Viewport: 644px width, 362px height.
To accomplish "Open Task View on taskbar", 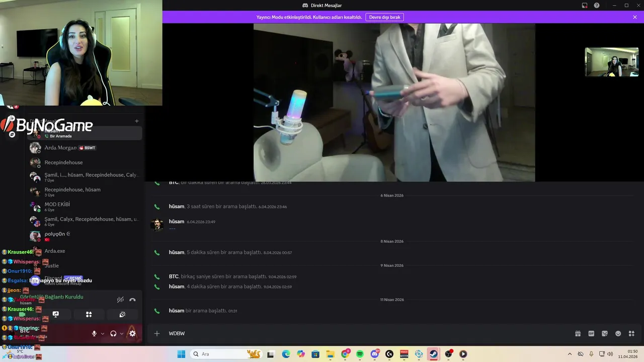I will 270,354.
